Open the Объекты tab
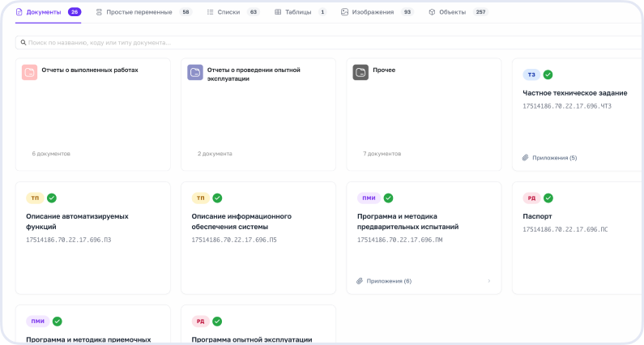644x345 pixels. 458,12
